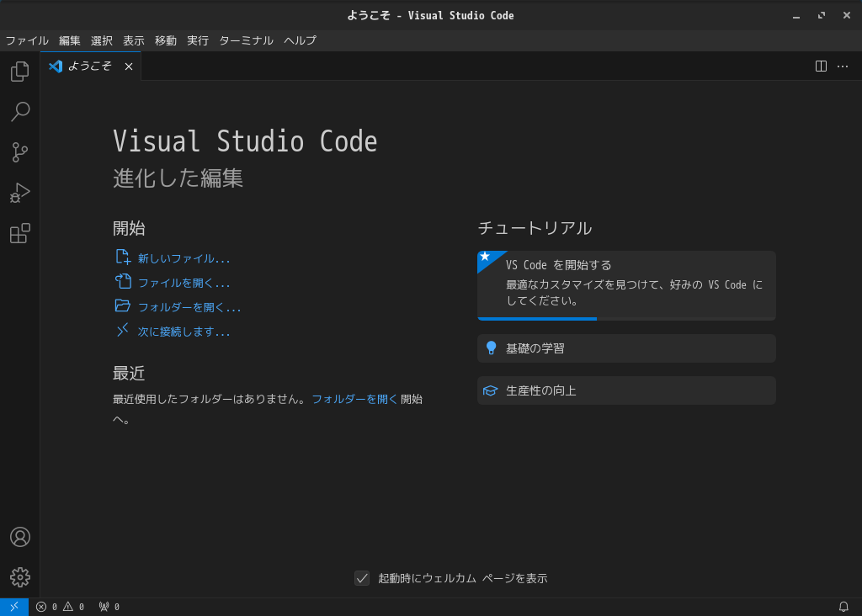
Task: Click the warnings triangle icon in status bar
Action: [x=68, y=607]
